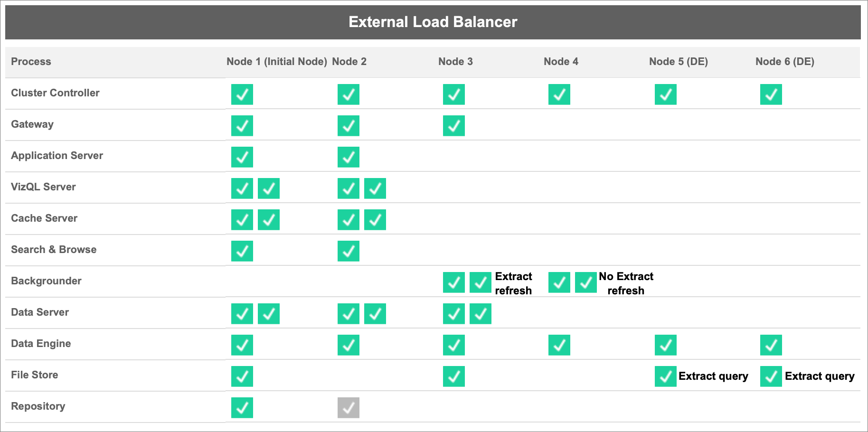
Task: Click the "External Load Balancer" title
Action: click(x=433, y=22)
